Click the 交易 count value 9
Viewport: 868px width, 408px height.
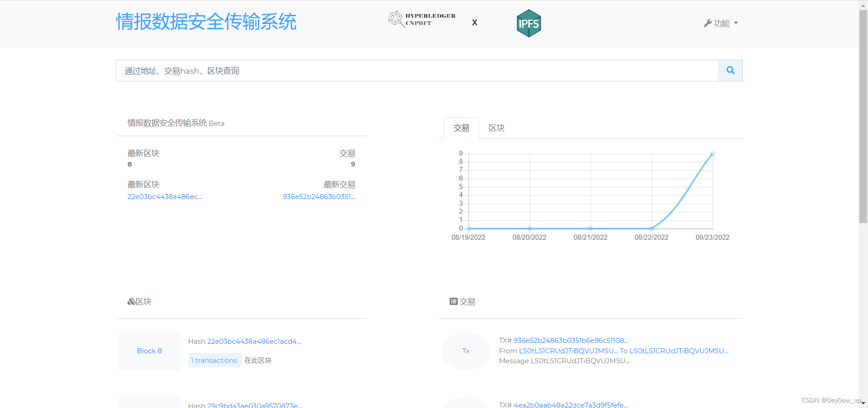point(353,164)
